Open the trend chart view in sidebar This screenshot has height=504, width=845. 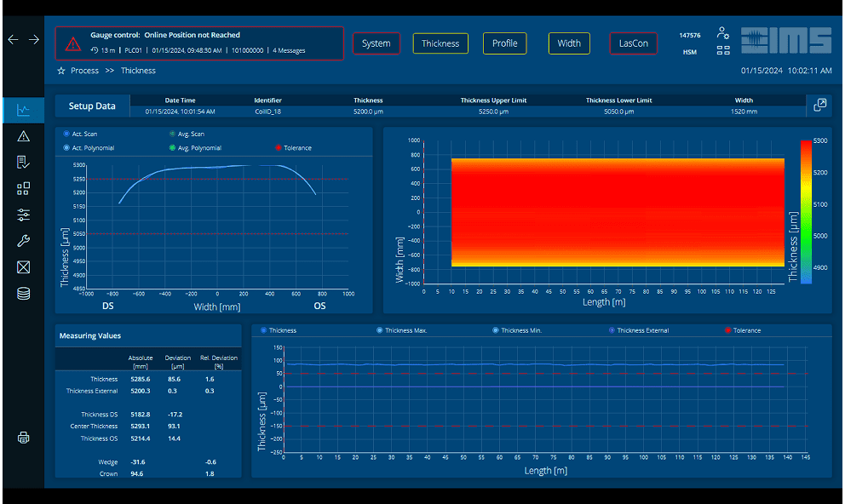pyautogui.click(x=23, y=110)
